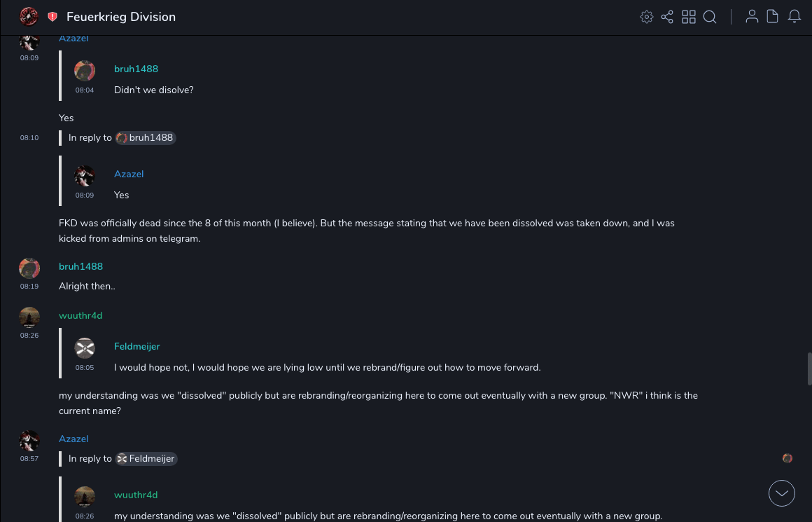The image size is (812, 522).
Task: Toggle notifications bell icon
Action: tap(794, 17)
